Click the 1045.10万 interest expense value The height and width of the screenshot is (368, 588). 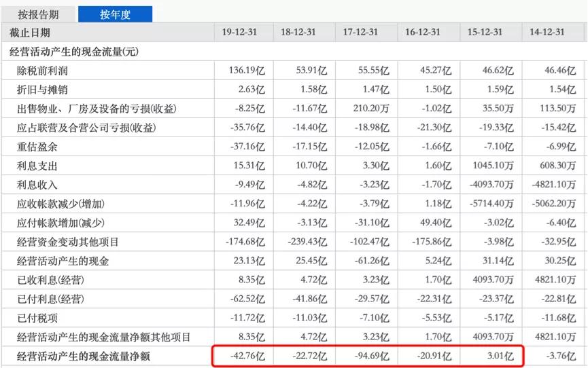[493, 166]
